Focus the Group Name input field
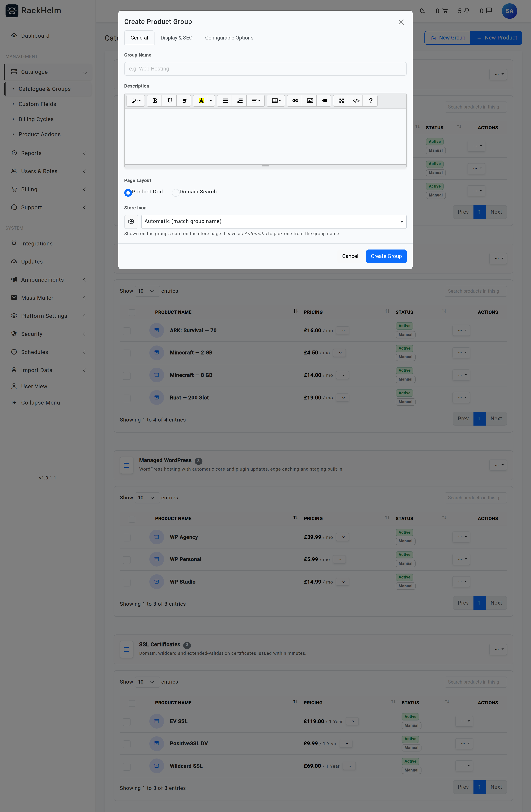This screenshot has width=531, height=812. [265, 69]
